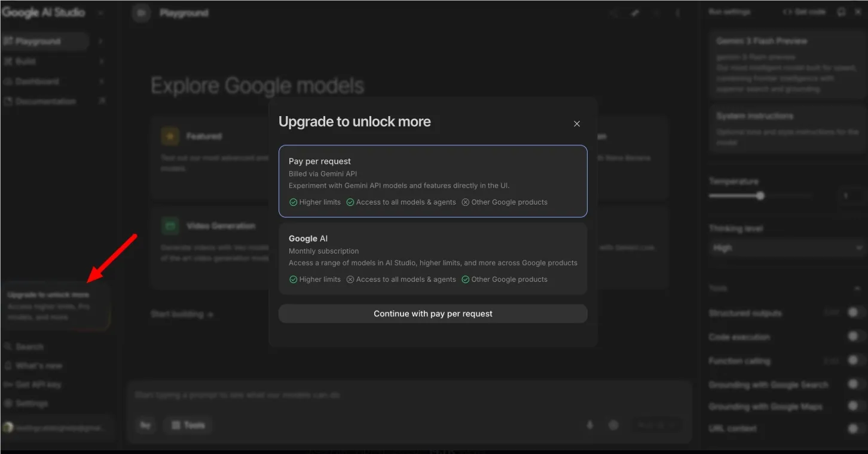Screen dimensions: 868x454
Task: Click the Search icon in the sidebar
Action: point(9,346)
